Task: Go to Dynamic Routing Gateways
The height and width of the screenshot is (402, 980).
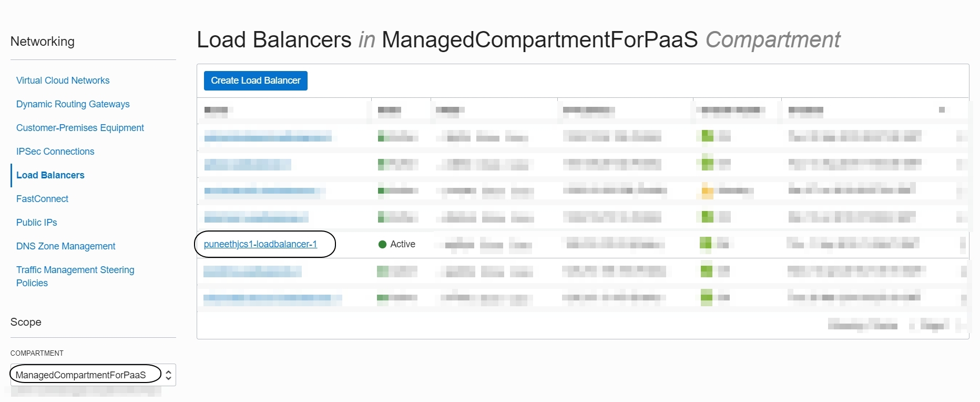Action: pyautogui.click(x=73, y=104)
